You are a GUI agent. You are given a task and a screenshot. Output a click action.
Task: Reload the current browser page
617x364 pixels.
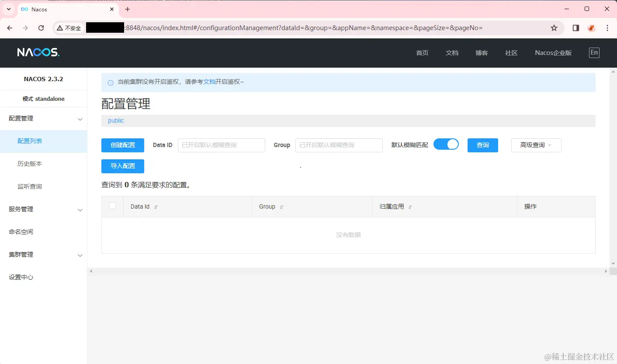(x=41, y=28)
